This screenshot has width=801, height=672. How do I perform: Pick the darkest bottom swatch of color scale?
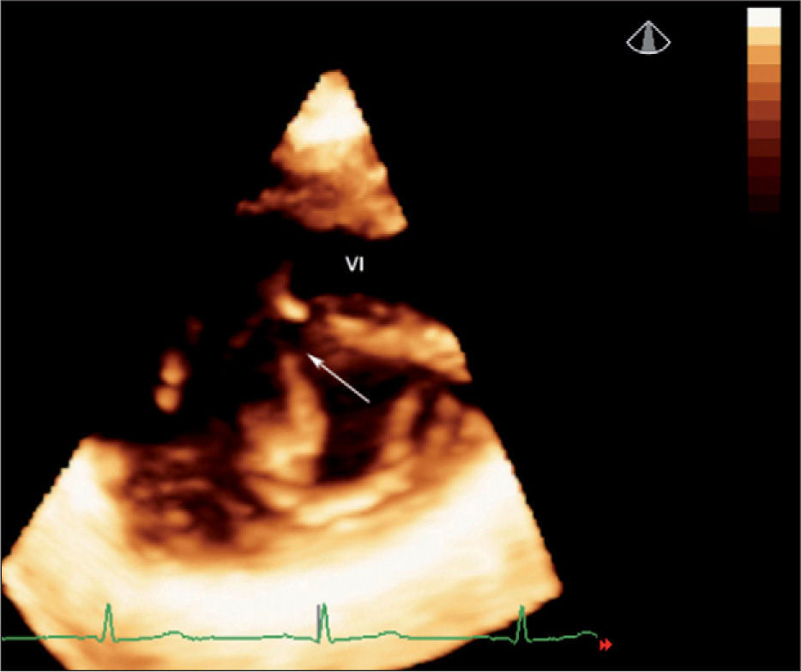pos(763,204)
